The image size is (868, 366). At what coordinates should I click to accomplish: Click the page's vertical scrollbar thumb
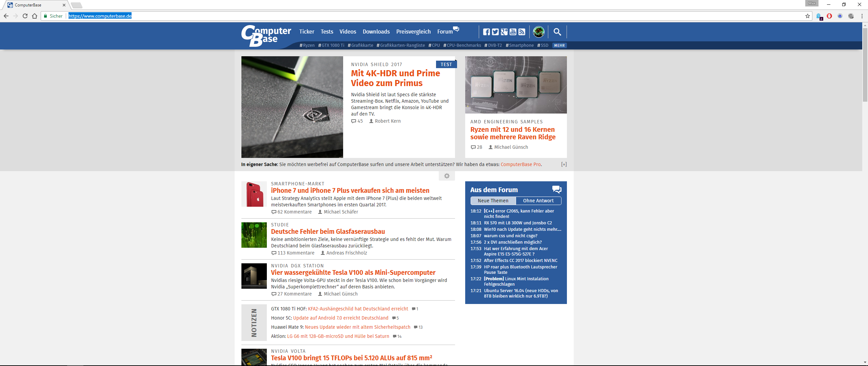point(865,64)
